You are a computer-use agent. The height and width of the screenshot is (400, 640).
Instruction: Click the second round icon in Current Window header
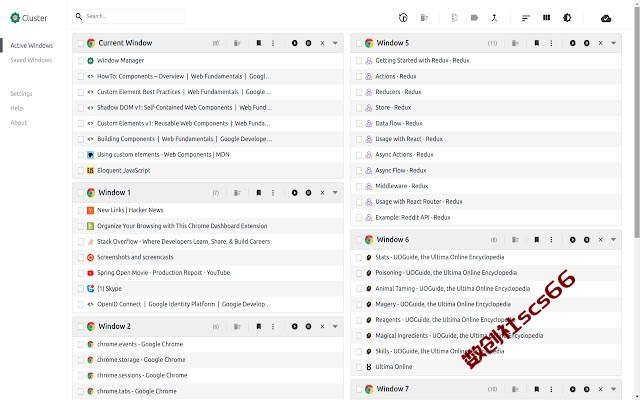click(x=308, y=43)
